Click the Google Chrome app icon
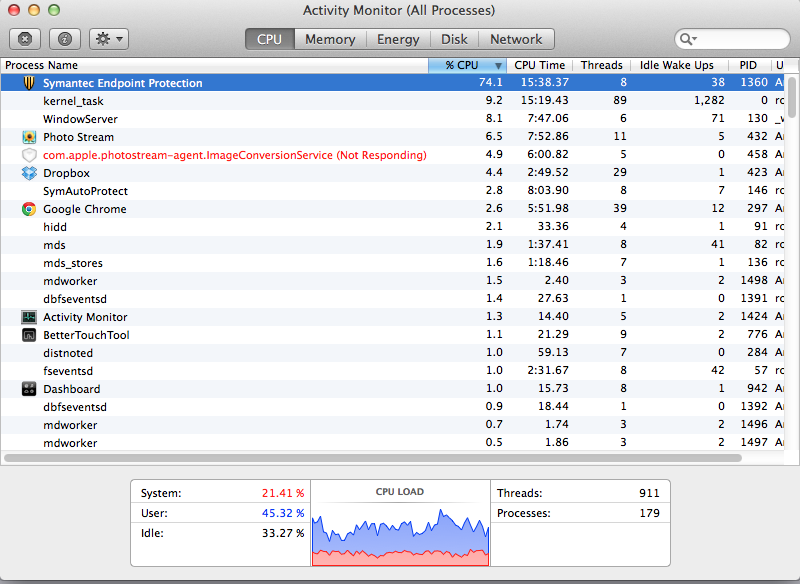This screenshot has height=584, width=800. pos(29,209)
